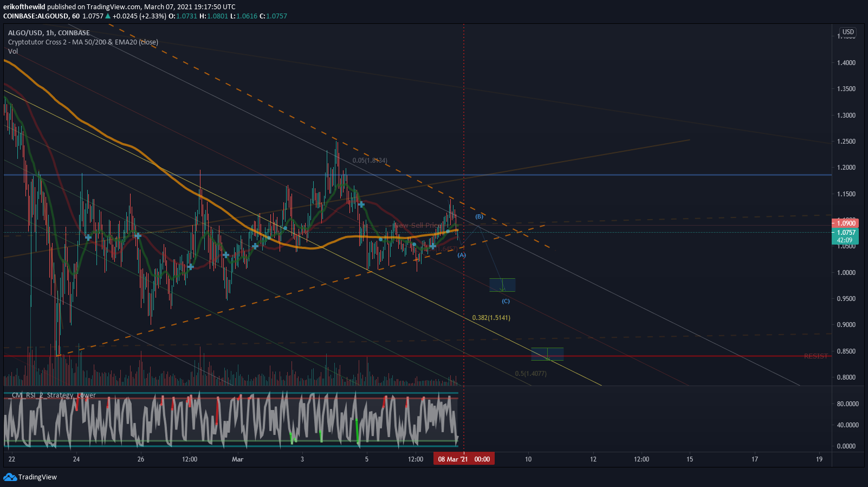The height and width of the screenshot is (487, 868).
Task: Click the 1.4000 price axis label
Action: coord(846,63)
